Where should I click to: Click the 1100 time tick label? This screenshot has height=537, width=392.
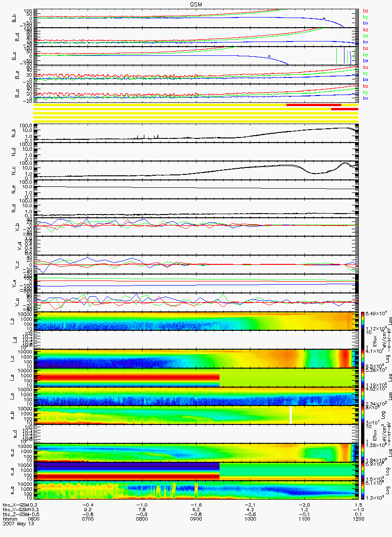304,519
